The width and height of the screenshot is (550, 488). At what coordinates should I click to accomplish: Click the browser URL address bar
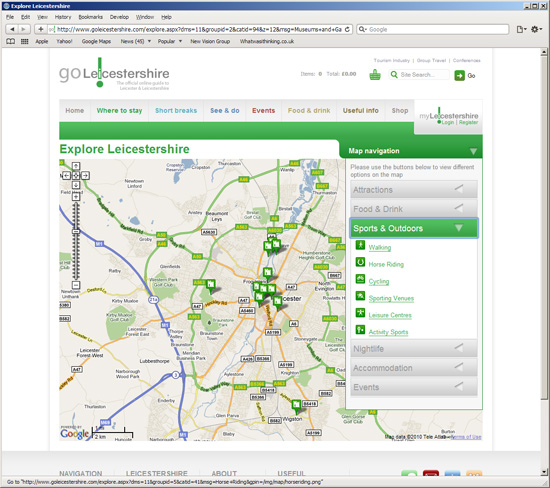[x=199, y=29]
